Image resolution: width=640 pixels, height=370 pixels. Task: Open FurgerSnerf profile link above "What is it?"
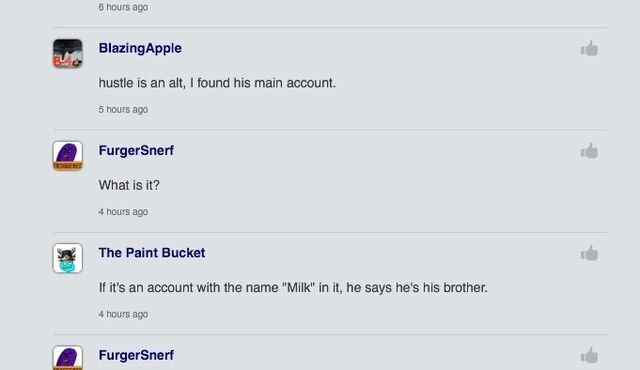[136, 151]
